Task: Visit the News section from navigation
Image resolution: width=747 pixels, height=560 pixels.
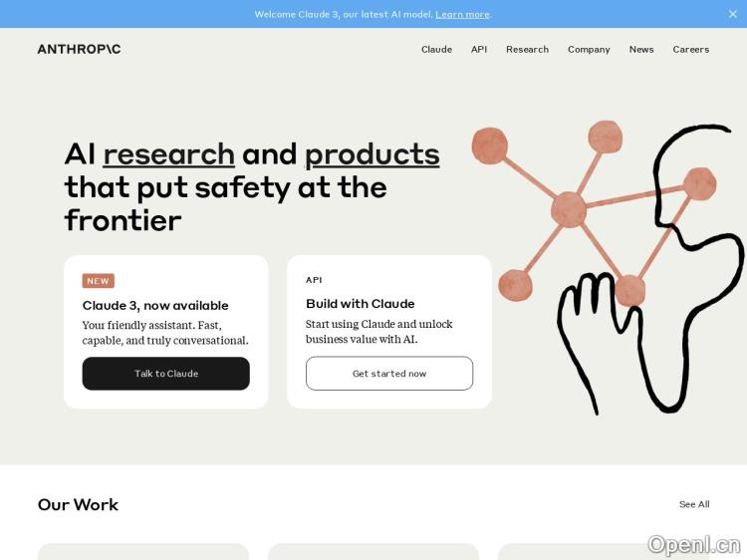Action: (x=641, y=49)
